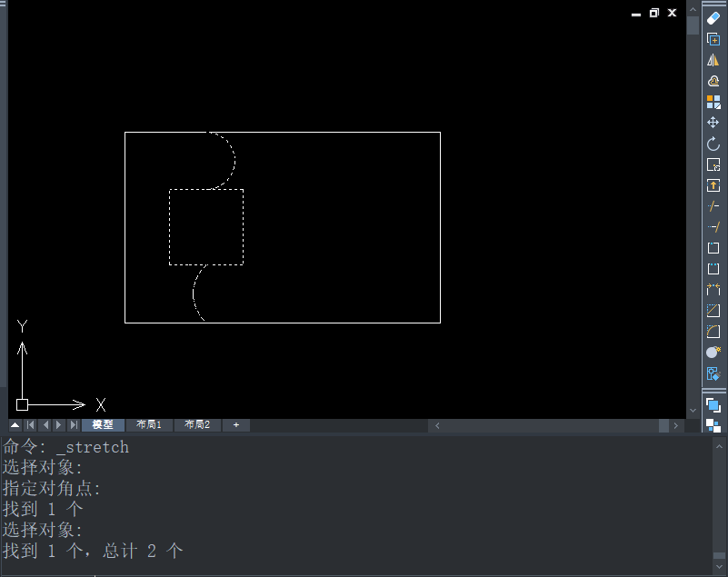This screenshot has width=728, height=577.
Task: Click the UCS origin square icon
Action: pos(23,404)
